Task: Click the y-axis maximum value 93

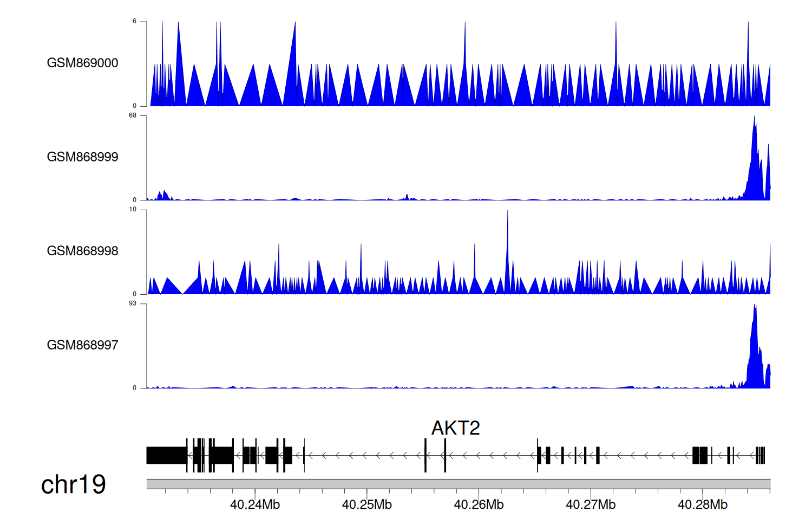Action: [133, 303]
